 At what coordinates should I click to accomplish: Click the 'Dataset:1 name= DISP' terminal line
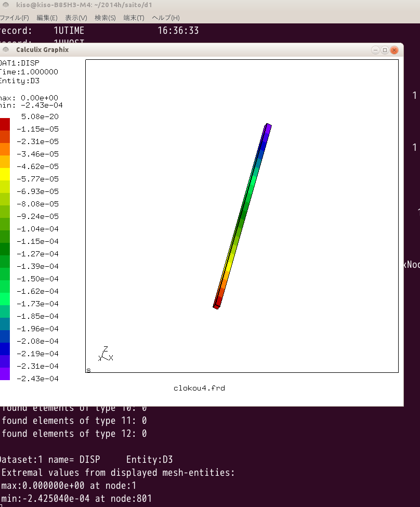tap(50, 460)
